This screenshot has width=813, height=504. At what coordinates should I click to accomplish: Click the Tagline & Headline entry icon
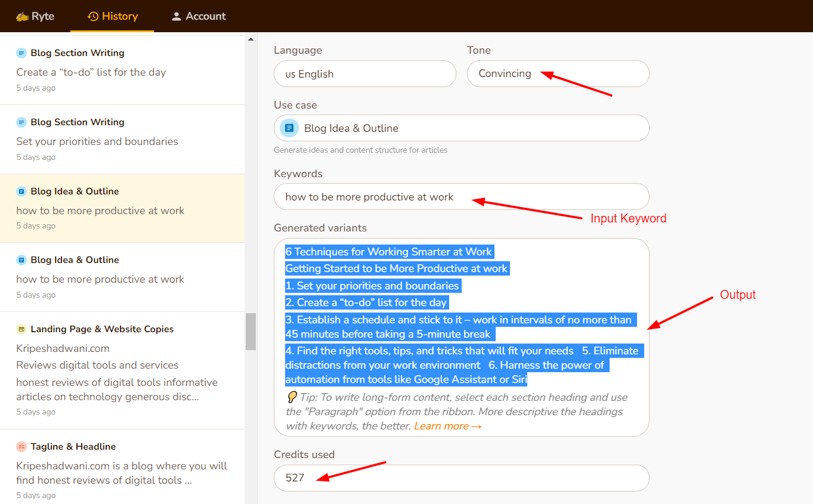pos(21,447)
